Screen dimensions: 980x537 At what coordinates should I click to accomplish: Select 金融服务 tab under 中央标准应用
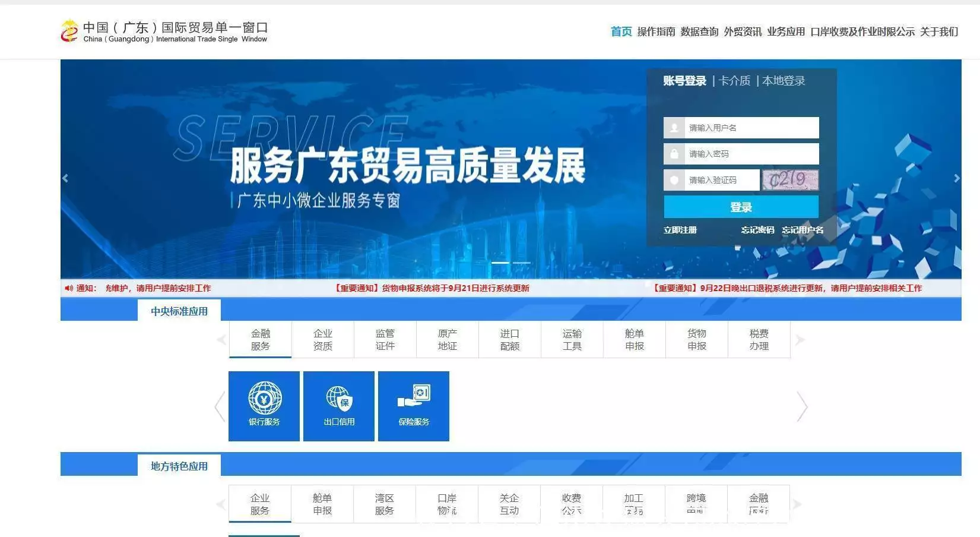[x=260, y=340]
